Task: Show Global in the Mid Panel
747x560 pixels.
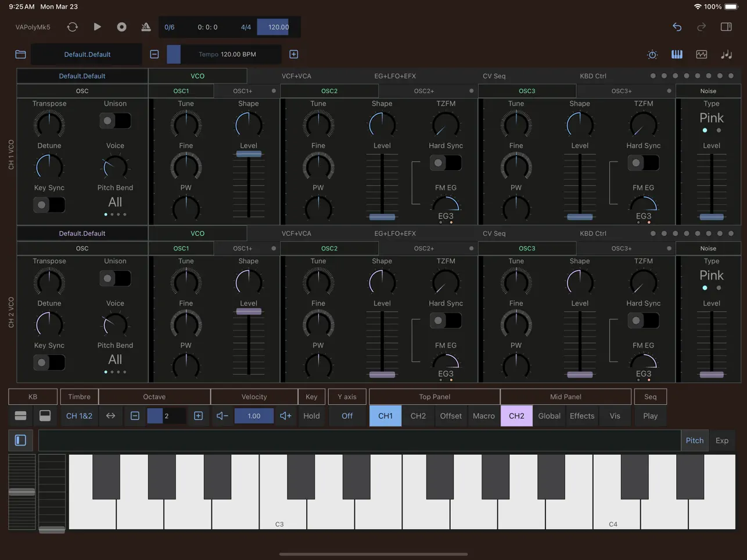Action: click(x=550, y=416)
